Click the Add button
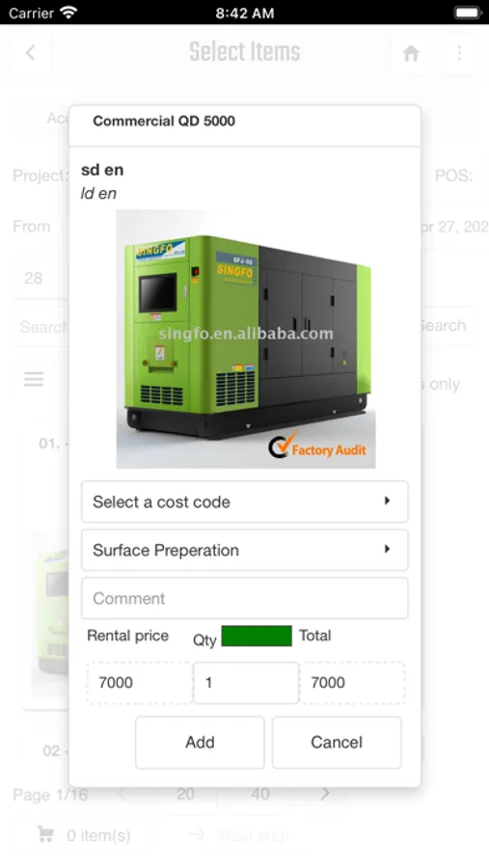The image size is (489, 868). (200, 743)
